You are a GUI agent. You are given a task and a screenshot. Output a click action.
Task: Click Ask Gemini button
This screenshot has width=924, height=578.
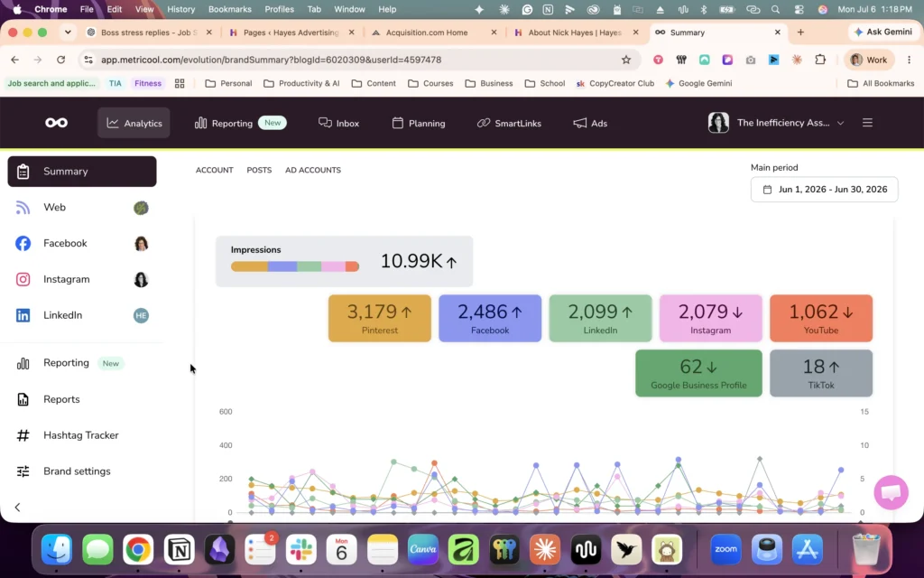883,32
